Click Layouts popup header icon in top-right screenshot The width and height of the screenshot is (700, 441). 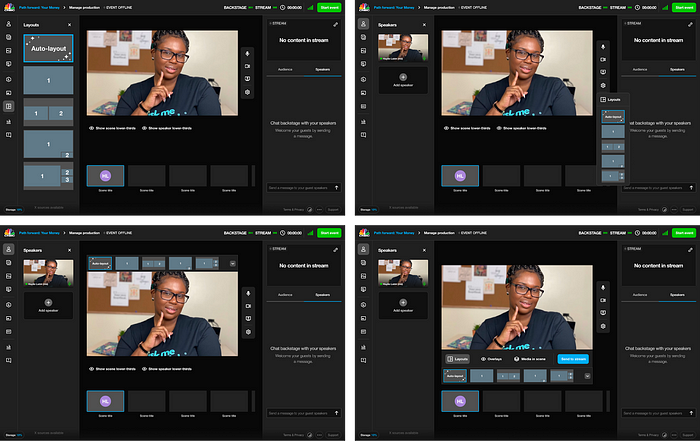coord(603,100)
